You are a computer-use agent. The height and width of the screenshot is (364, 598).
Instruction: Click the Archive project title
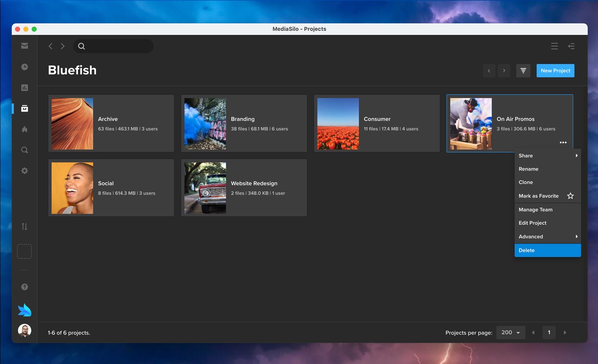tap(108, 119)
